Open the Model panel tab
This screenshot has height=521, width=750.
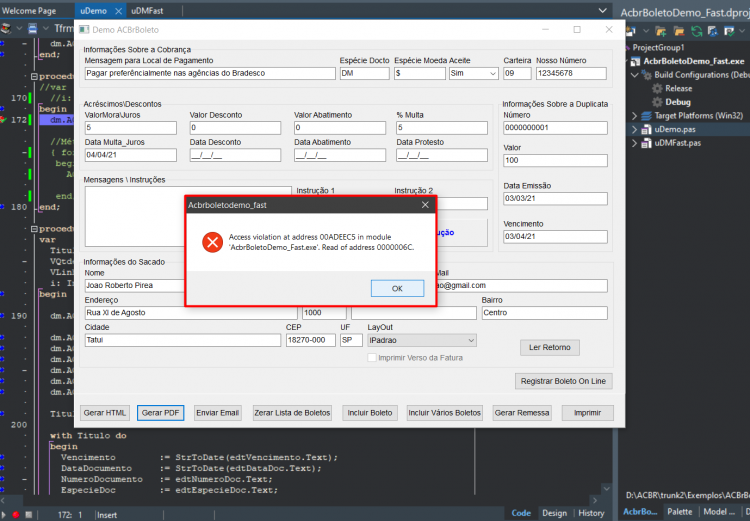pos(719,511)
